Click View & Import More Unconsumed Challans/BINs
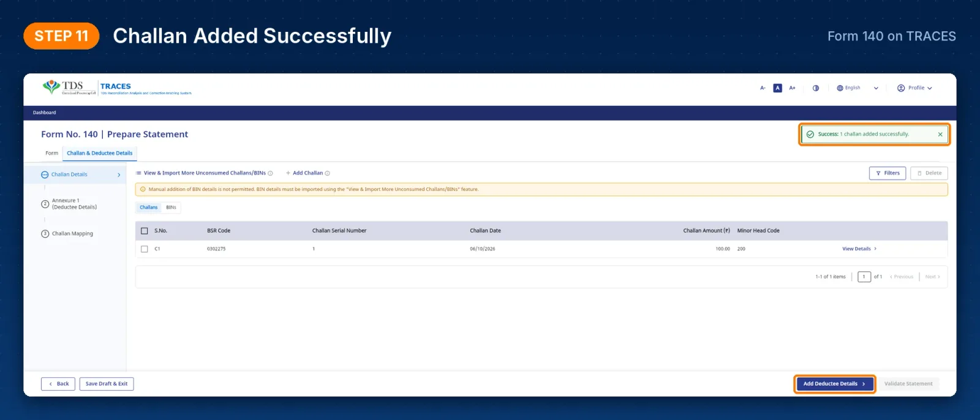The height and width of the screenshot is (420, 980). coord(205,173)
